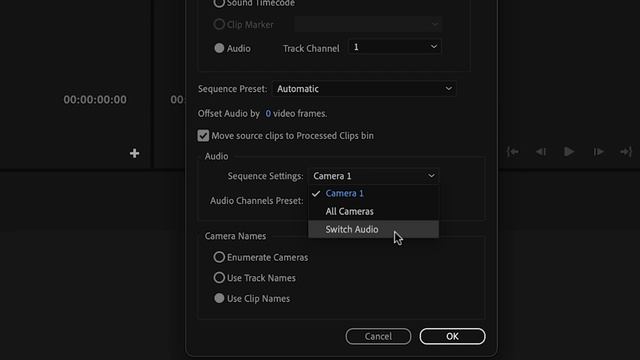Click the Audio Channels Preset label

coord(256,201)
